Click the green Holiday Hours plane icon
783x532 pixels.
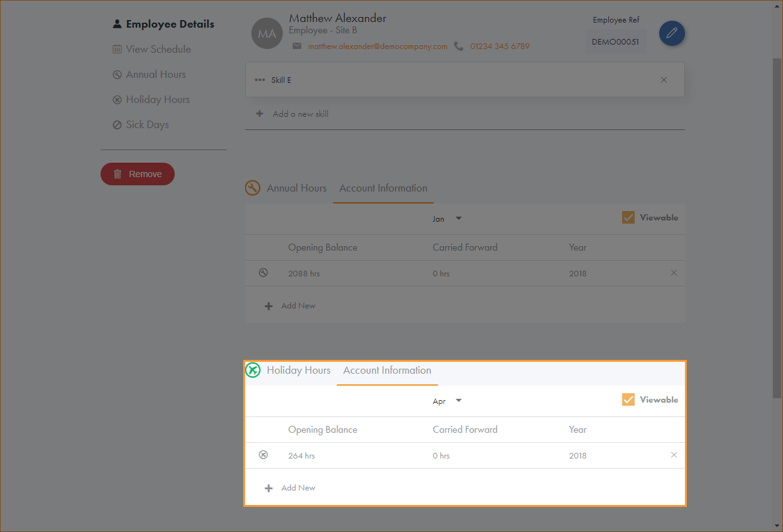coord(253,370)
